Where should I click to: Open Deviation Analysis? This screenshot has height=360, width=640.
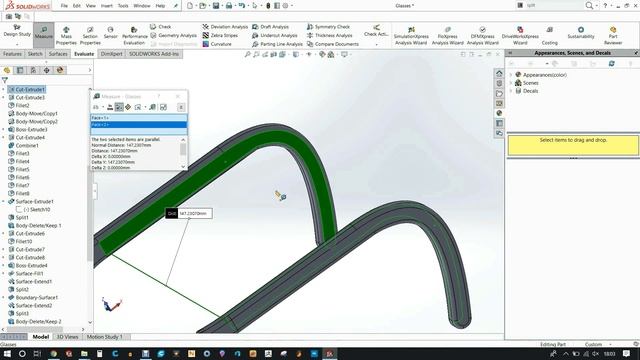coord(225,27)
